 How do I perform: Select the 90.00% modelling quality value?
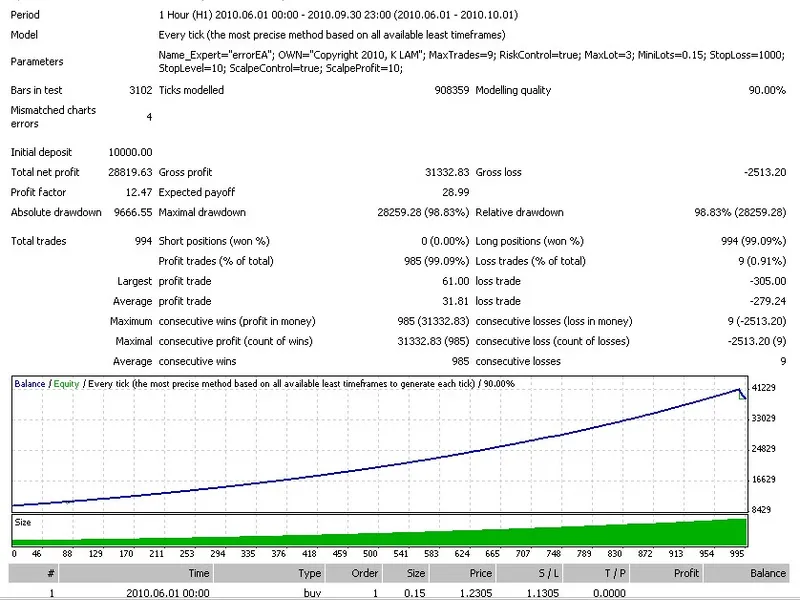[767, 90]
